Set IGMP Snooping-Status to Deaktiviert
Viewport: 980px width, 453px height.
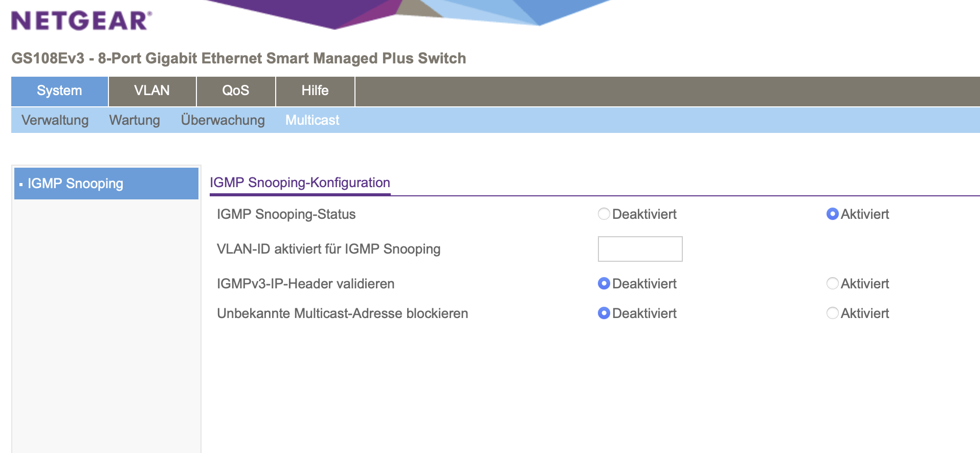[x=604, y=214]
